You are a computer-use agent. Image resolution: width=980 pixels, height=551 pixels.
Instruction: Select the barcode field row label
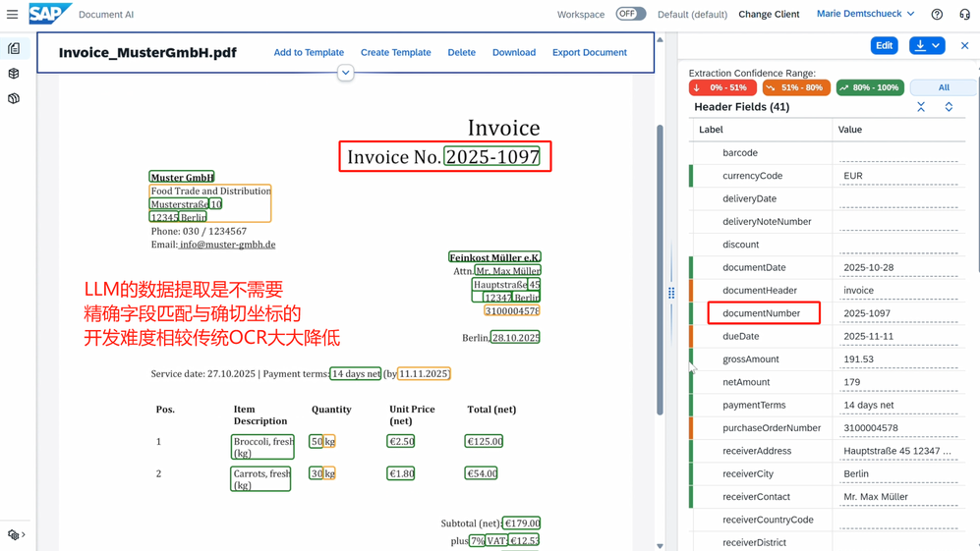tap(740, 152)
